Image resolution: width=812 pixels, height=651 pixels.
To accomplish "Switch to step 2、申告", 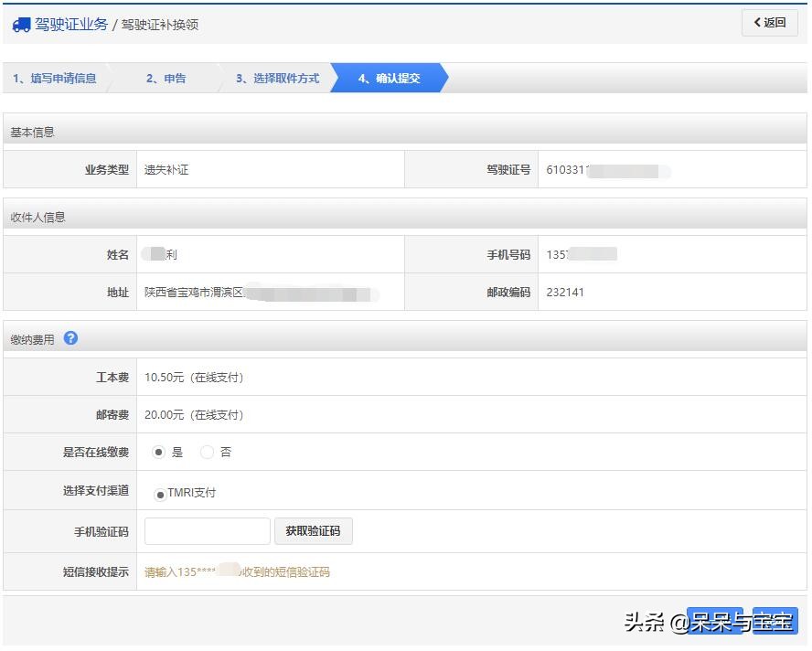I will tap(166, 79).
